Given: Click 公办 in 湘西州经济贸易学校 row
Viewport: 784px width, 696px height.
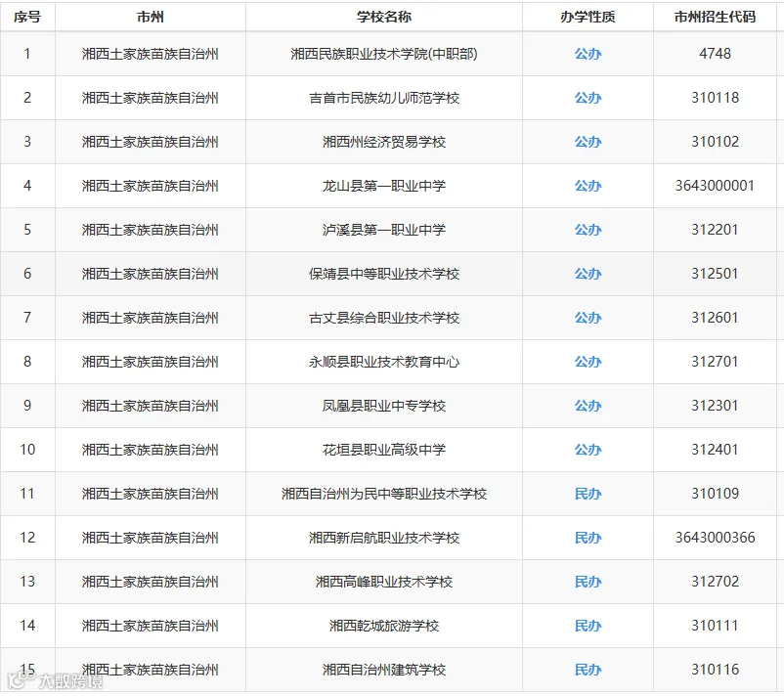Looking at the screenshot, I should (x=588, y=142).
